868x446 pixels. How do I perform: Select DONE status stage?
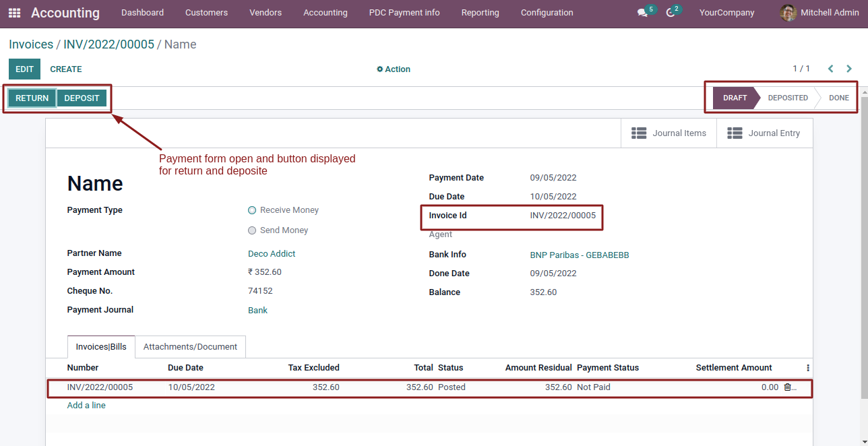[x=839, y=98]
